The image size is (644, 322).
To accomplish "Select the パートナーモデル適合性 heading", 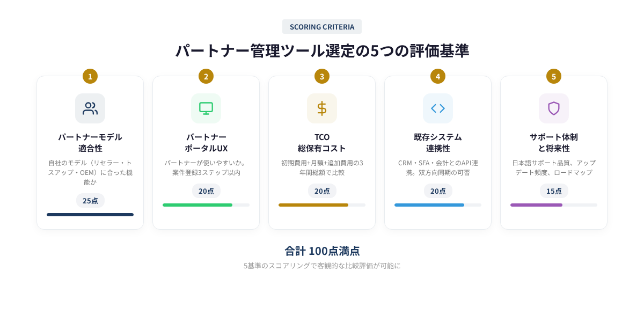I will 90,142.
